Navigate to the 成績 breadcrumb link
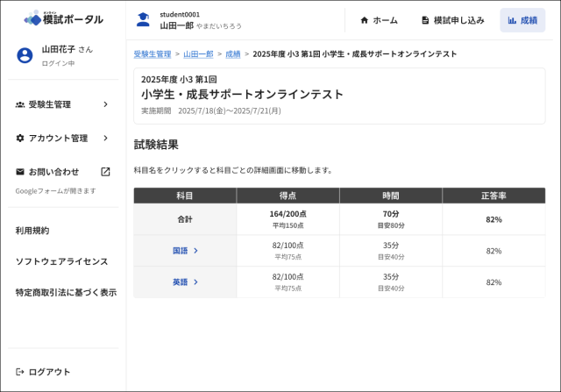Image resolution: width=561 pixels, height=392 pixels. (232, 54)
